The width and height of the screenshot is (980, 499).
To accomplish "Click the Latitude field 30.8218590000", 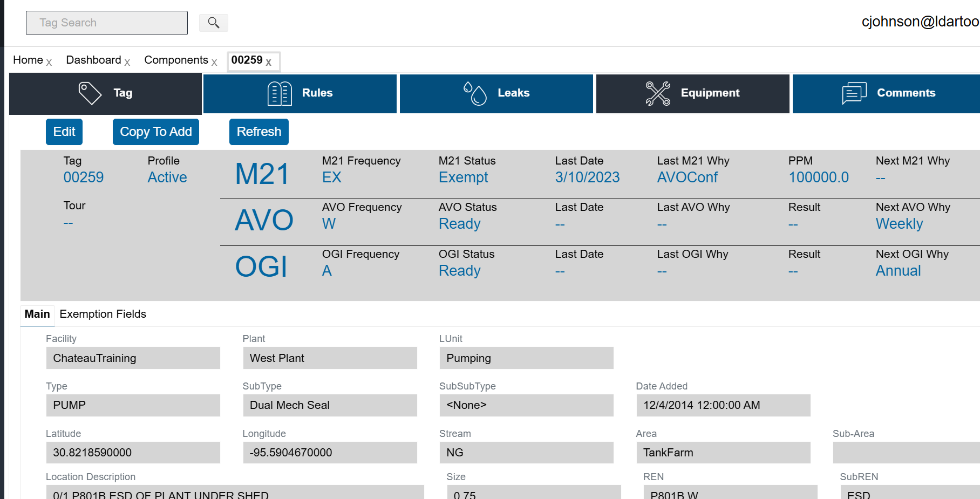I will click(x=133, y=453).
